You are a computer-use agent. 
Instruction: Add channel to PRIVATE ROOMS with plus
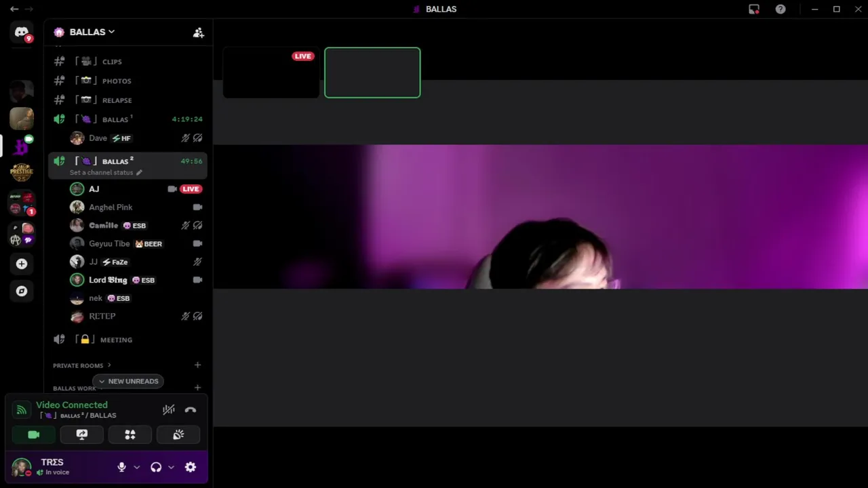pos(197,365)
